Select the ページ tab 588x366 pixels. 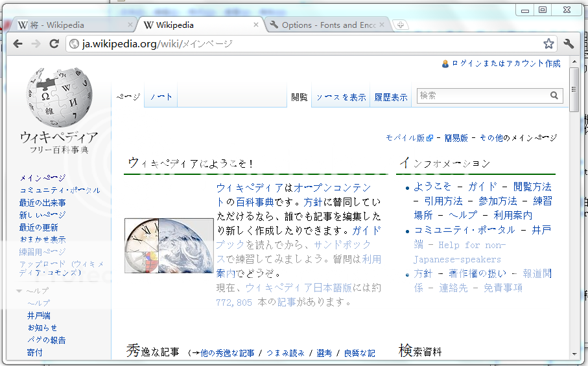tap(128, 97)
